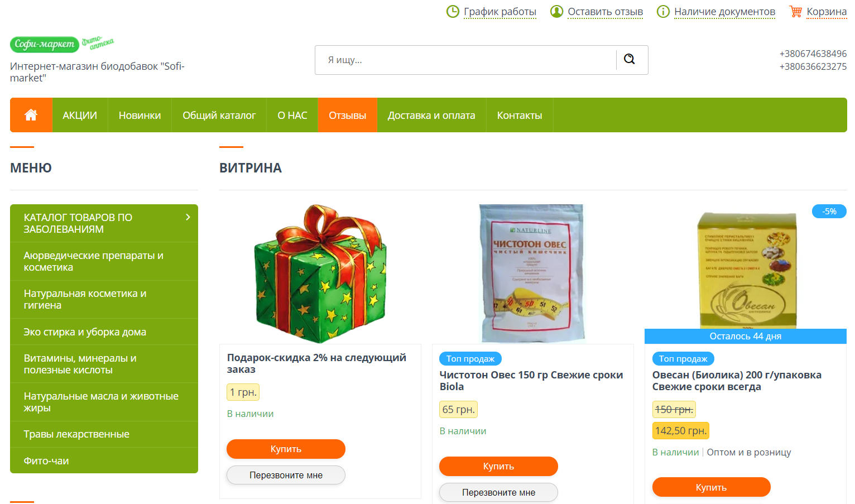Expand КАТАЛОГ ТОВАРОВ ПО ЗАБОЛЕВАНИЯМ chevron arrow
Image resolution: width=855 pixels, height=504 pixels.
coord(188,217)
